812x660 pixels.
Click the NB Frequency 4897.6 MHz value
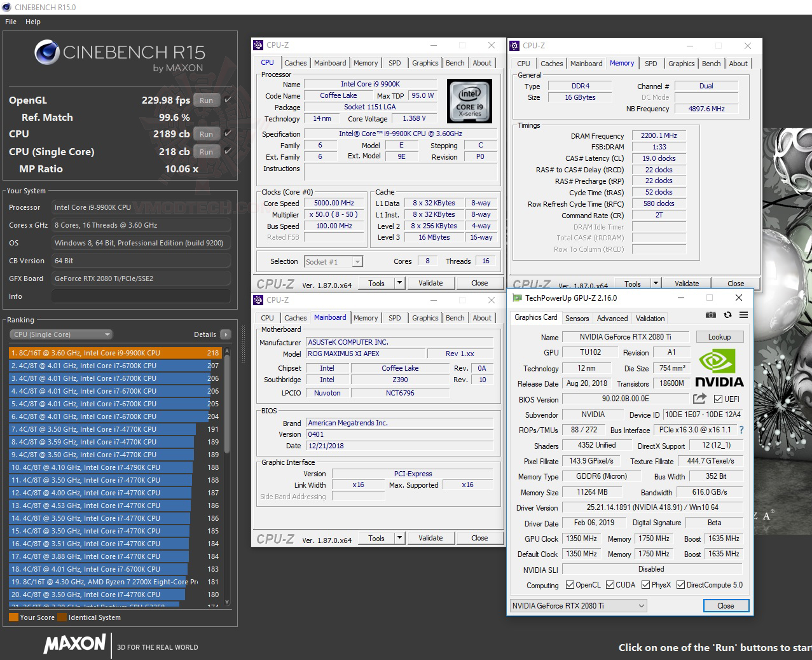point(706,109)
